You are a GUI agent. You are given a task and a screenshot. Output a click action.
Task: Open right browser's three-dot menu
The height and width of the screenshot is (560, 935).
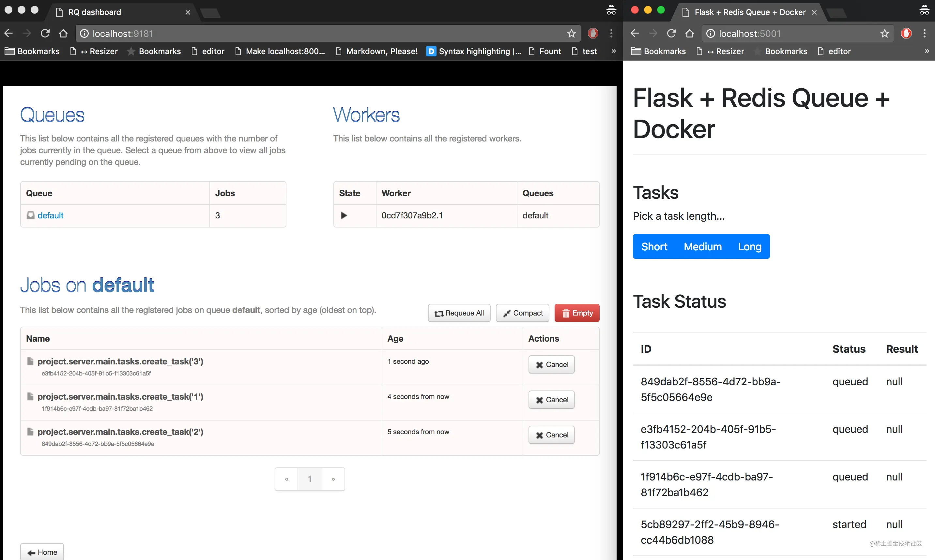(x=925, y=34)
